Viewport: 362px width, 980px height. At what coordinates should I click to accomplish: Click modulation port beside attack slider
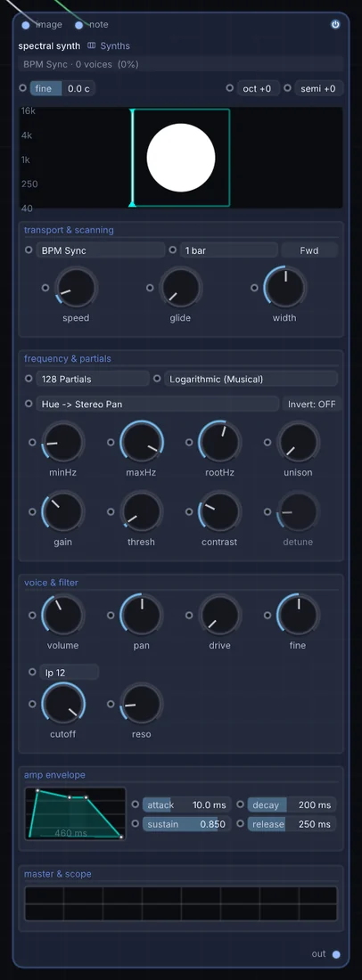[136, 804]
